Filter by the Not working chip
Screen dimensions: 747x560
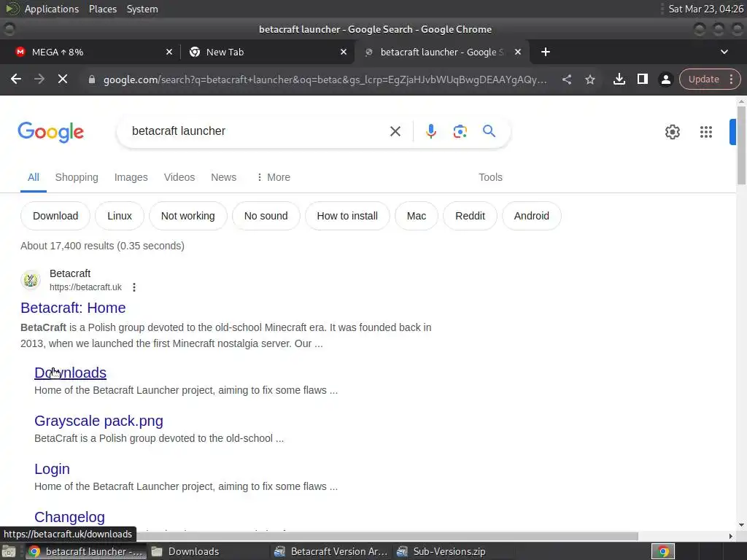tap(187, 216)
